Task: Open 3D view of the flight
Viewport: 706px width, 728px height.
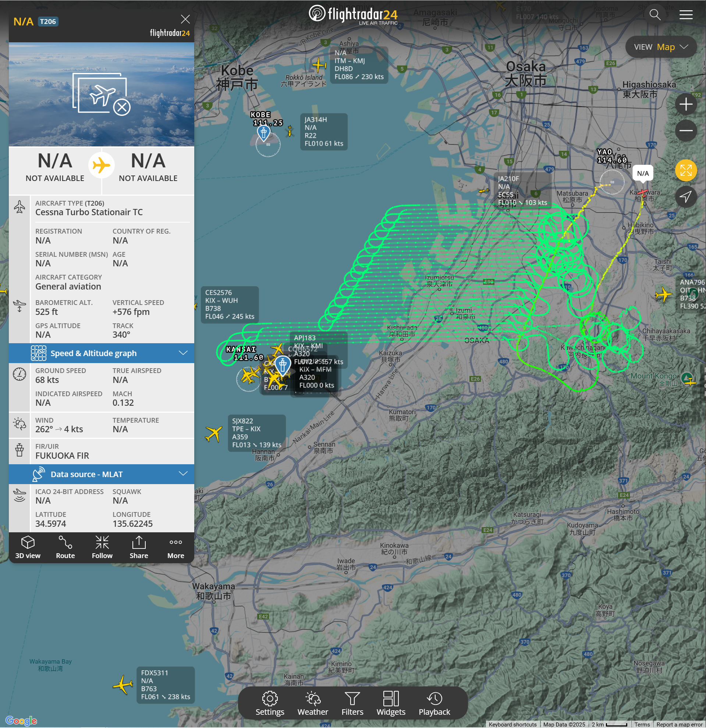Action: click(28, 547)
